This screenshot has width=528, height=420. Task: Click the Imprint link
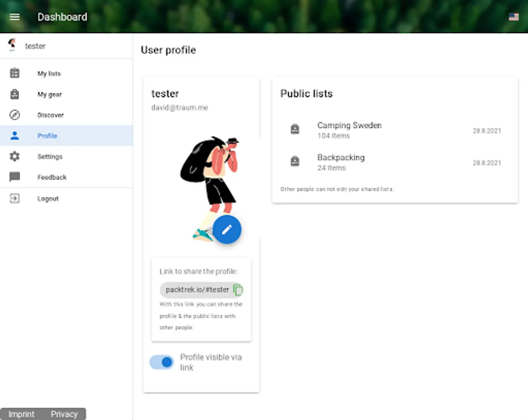pyautogui.click(x=21, y=414)
